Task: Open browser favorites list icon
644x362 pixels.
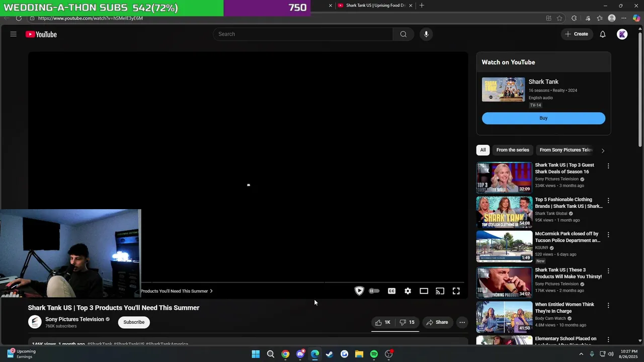Action: coord(600,18)
